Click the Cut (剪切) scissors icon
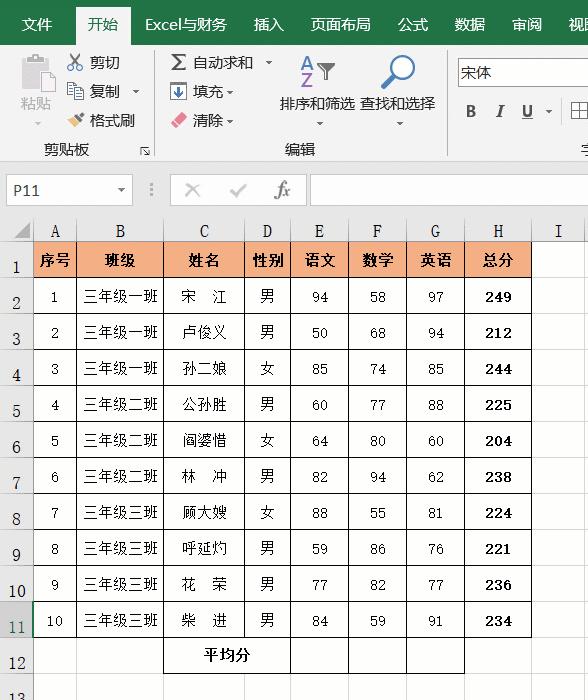The width and height of the screenshot is (588, 700). (75, 62)
